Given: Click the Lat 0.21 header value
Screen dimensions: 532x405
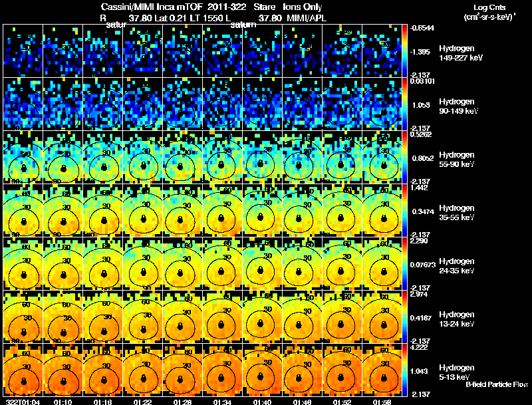Looking at the screenshot, I should coord(171,18).
